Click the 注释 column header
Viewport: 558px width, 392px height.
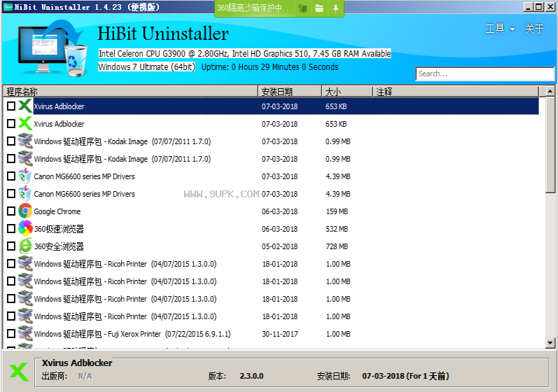pyautogui.click(x=456, y=92)
